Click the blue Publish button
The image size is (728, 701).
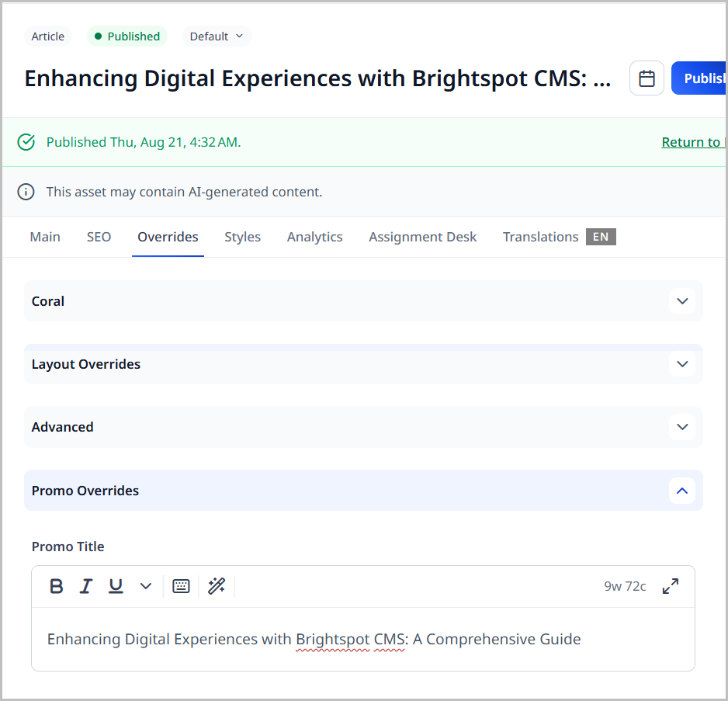[x=700, y=78]
